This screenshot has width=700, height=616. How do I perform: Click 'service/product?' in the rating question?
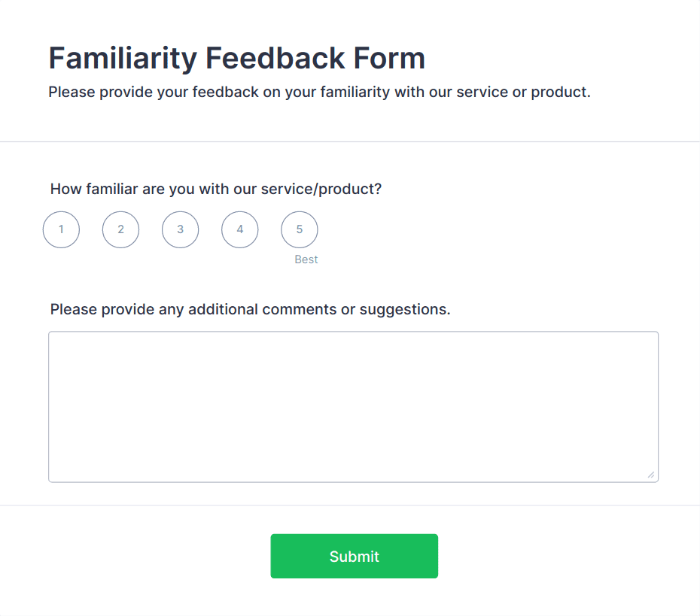pyautogui.click(x=321, y=189)
